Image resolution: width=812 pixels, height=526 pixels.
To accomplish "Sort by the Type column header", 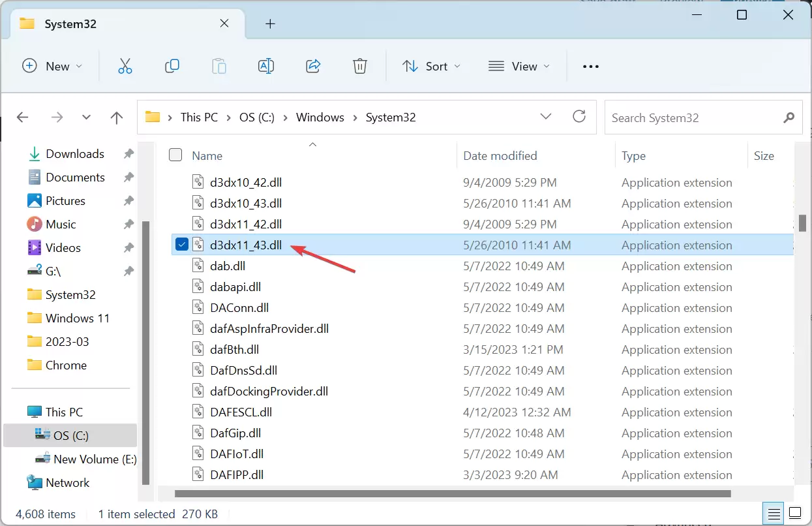I will (633, 155).
